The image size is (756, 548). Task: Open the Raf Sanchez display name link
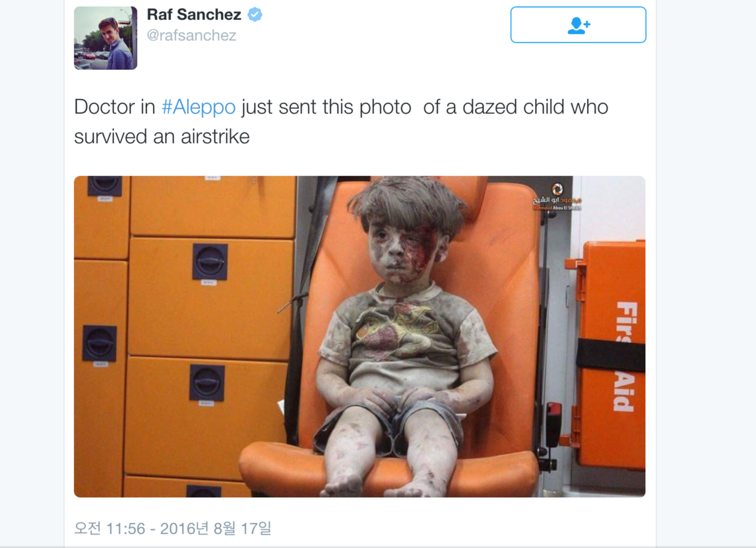194,15
